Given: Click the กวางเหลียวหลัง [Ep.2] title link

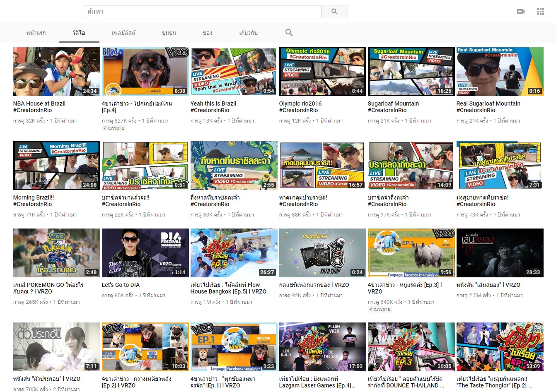Looking at the screenshot, I should point(136,382).
